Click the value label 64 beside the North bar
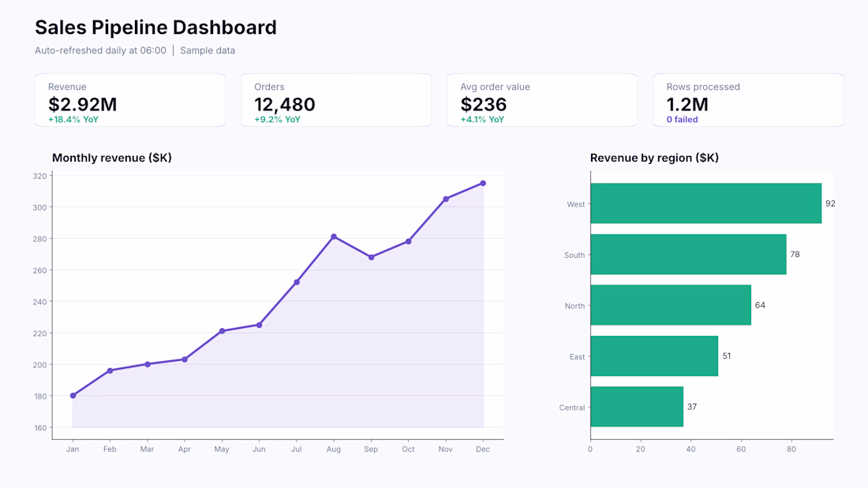 (x=760, y=305)
